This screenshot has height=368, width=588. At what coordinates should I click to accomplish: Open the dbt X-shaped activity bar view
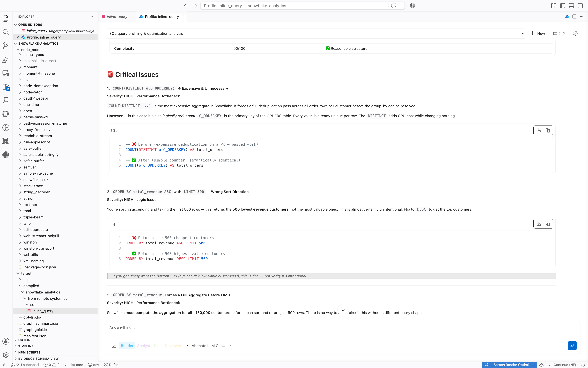tap(6, 141)
